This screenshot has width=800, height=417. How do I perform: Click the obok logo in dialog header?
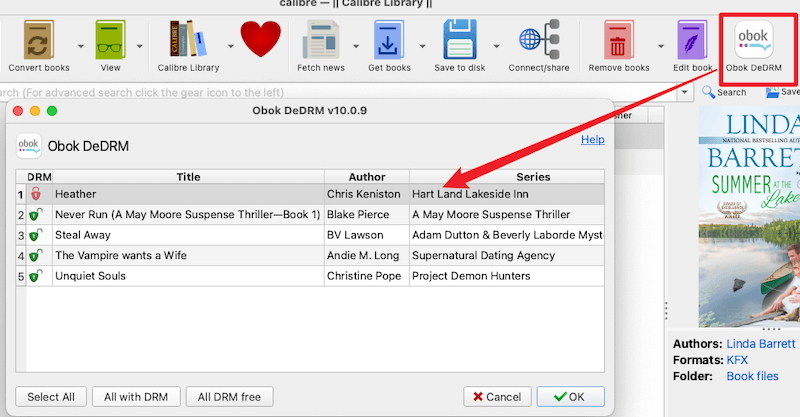(29, 146)
